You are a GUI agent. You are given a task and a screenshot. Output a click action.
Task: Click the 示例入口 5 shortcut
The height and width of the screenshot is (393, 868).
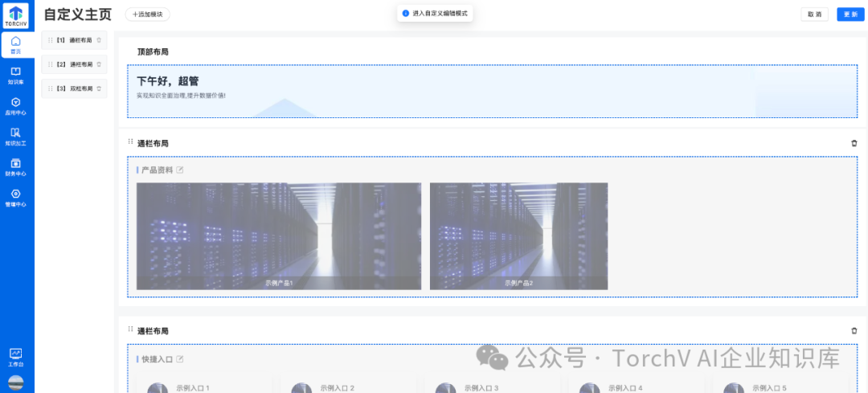(780, 382)
